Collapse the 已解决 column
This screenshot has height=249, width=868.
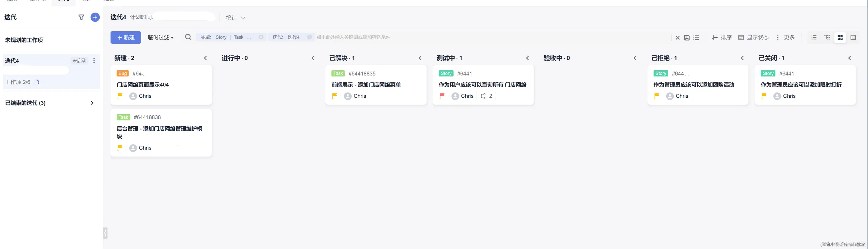(420, 58)
